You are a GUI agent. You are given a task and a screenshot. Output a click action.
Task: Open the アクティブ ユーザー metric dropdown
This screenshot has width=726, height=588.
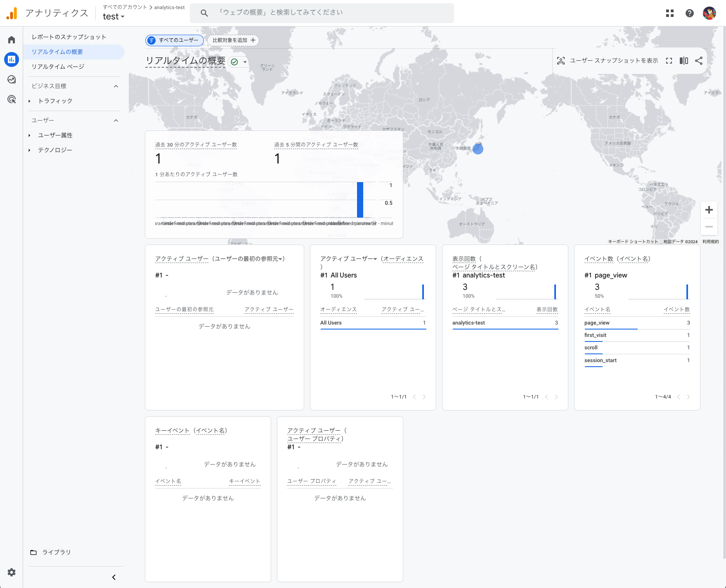point(375,259)
